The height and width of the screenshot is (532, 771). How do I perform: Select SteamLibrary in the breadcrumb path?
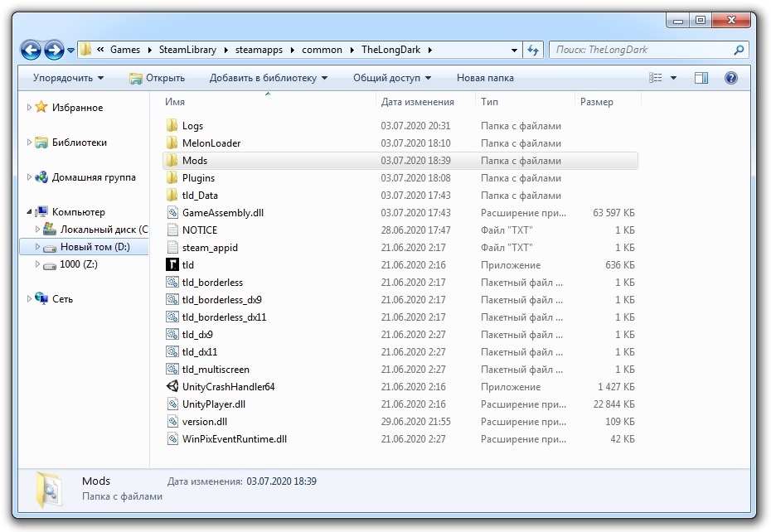(x=187, y=50)
